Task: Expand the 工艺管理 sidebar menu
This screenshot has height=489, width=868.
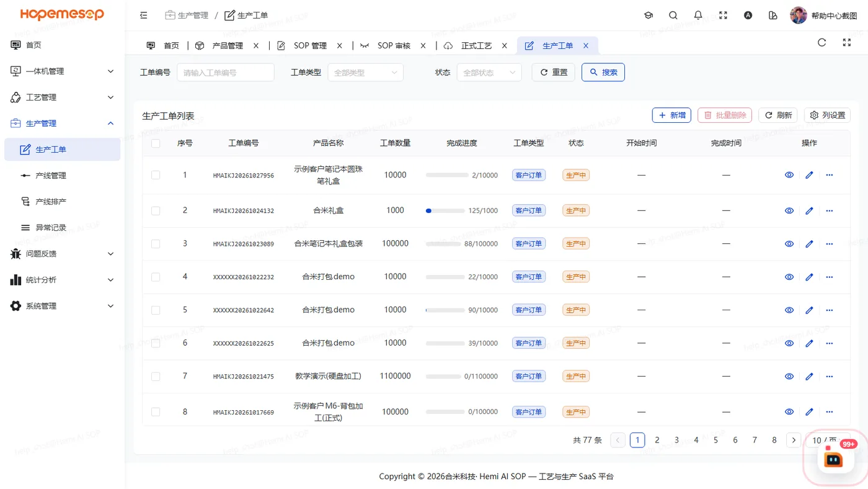Action: (63, 97)
